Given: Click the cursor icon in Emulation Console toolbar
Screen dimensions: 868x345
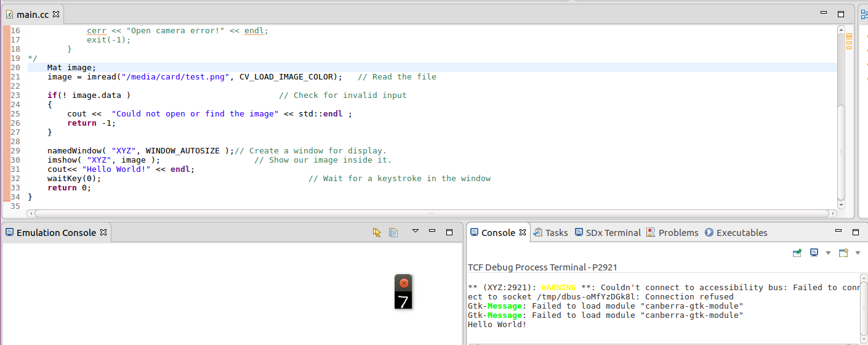Looking at the screenshot, I should 377,232.
